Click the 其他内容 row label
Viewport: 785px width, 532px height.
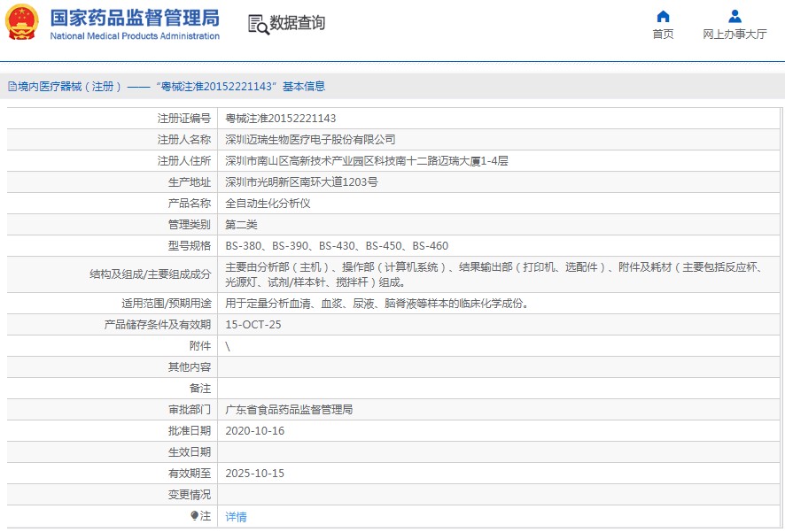tap(190, 367)
